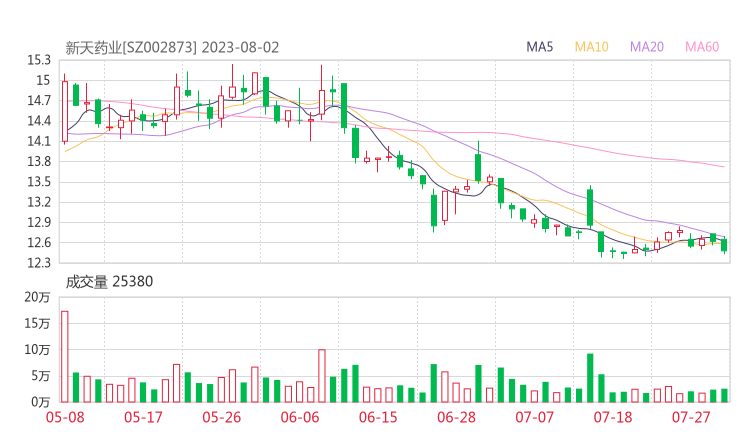The image size is (740, 440).
Task: Click the chart title 新天药业[SZ002873] 2023-08-02
Action: coord(172,48)
